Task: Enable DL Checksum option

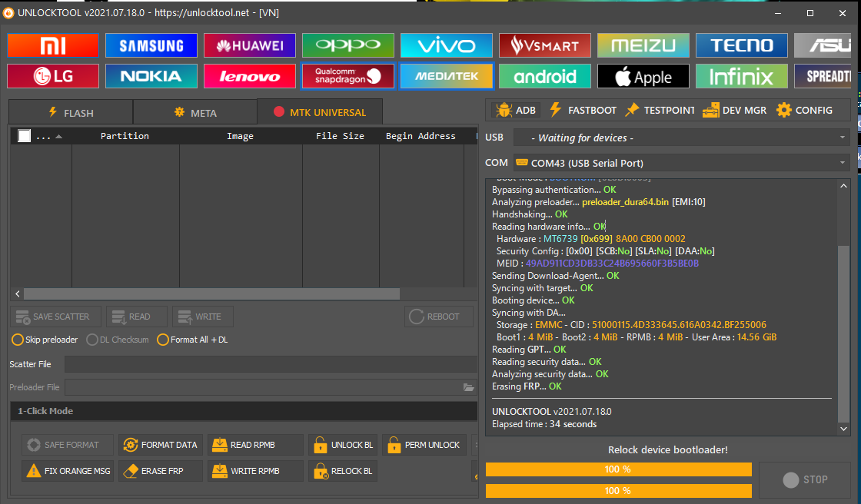Action: pyautogui.click(x=118, y=340)
